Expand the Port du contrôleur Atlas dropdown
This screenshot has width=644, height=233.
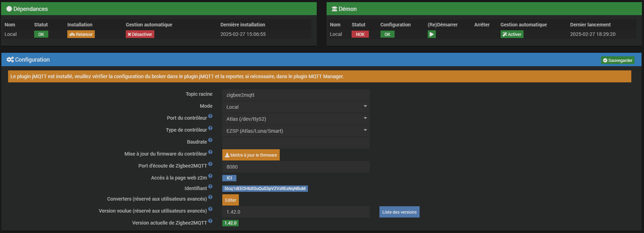click(x=296, y=119)
